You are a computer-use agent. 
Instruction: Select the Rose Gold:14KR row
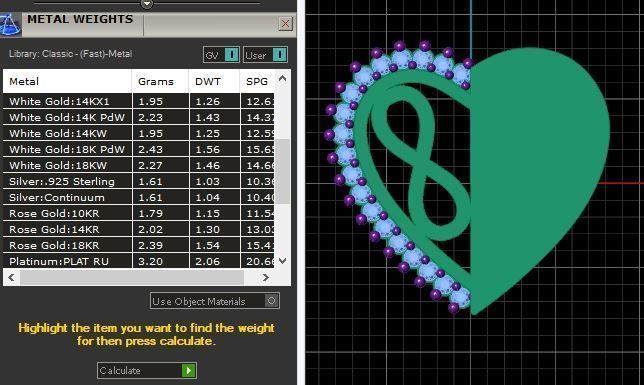coord(138,229)
